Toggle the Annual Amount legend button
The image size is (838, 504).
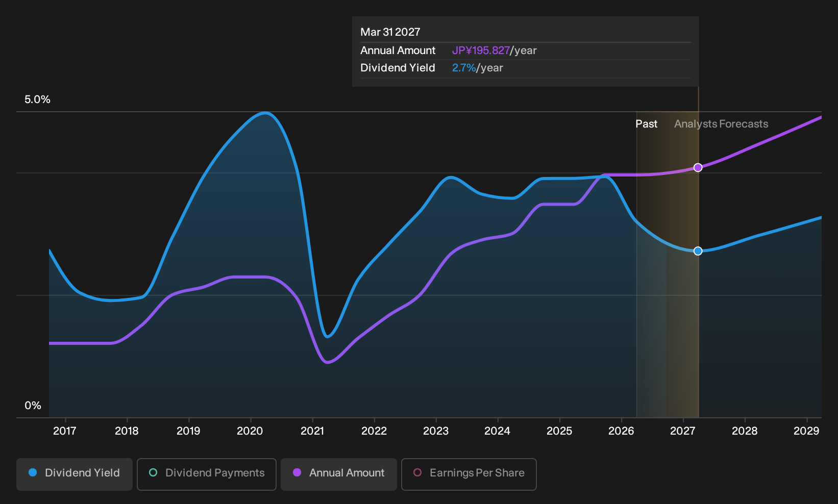pos(339,474)
